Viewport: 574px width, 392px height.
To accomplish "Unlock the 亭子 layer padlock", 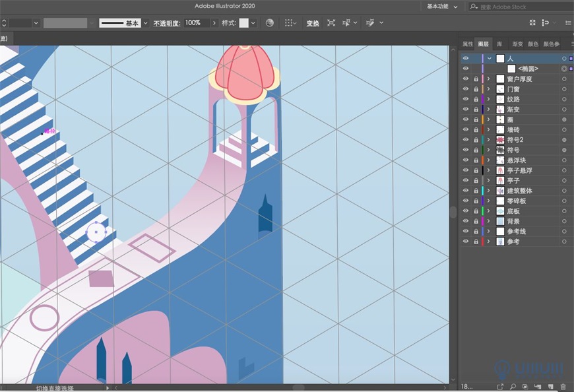I will [476, 180].
